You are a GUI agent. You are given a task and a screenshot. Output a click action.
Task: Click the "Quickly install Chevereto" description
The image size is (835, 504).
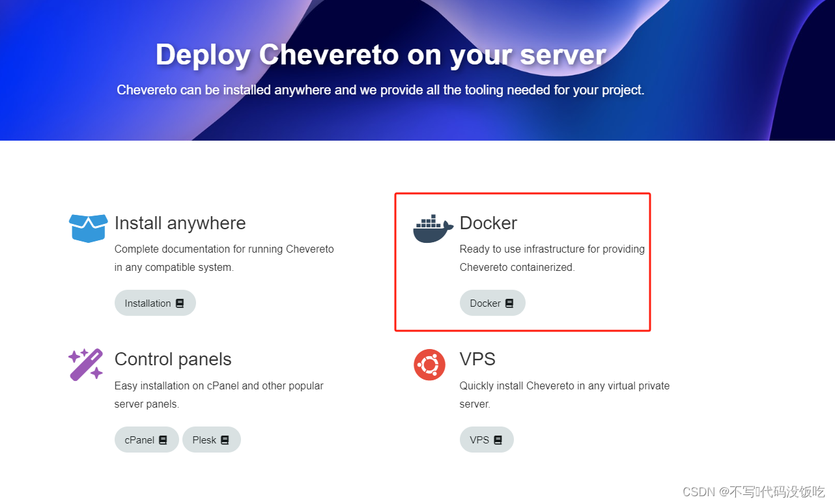(x=565, y=395)
